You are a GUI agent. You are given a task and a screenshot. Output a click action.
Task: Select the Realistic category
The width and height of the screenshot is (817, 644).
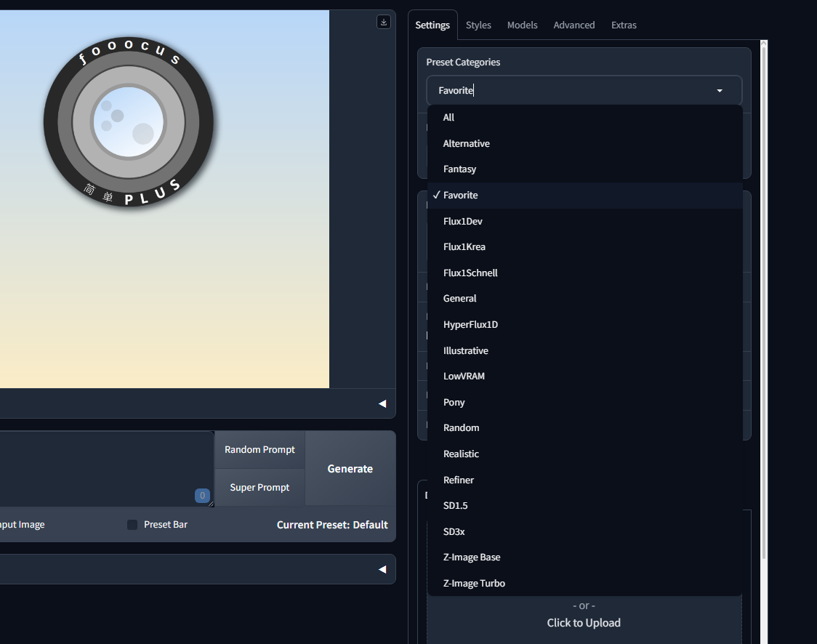[x=584, y=454]
